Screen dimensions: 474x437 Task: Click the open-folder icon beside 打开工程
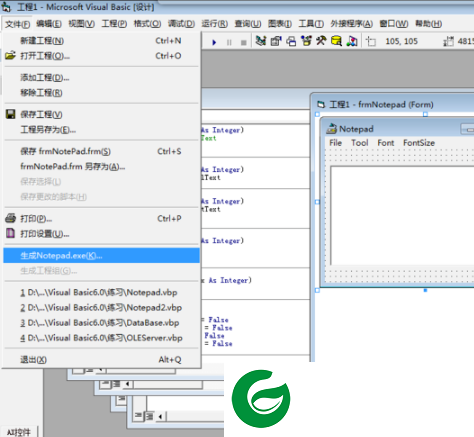[10, 55]
